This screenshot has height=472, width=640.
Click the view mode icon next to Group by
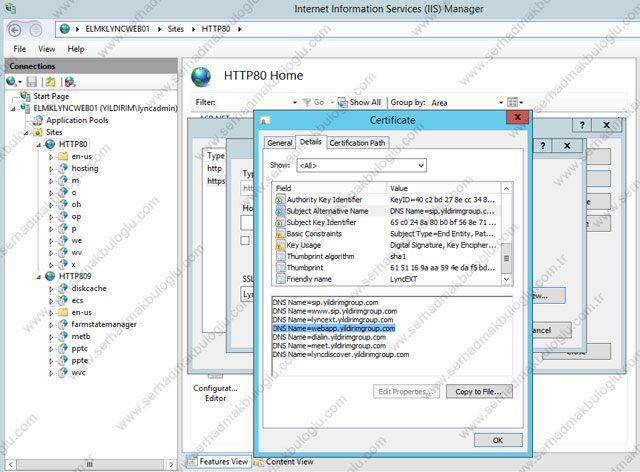[512, 102]
